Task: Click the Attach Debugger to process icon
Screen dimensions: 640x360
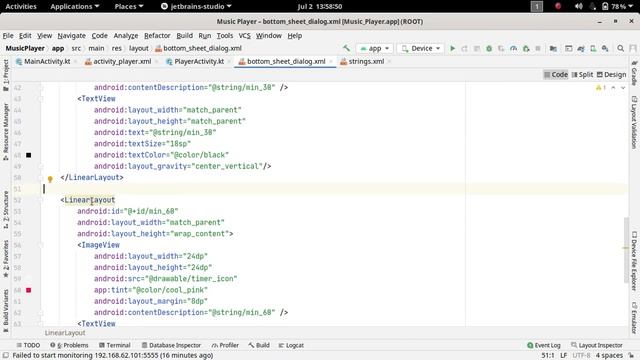Action: tap(526, 48)
